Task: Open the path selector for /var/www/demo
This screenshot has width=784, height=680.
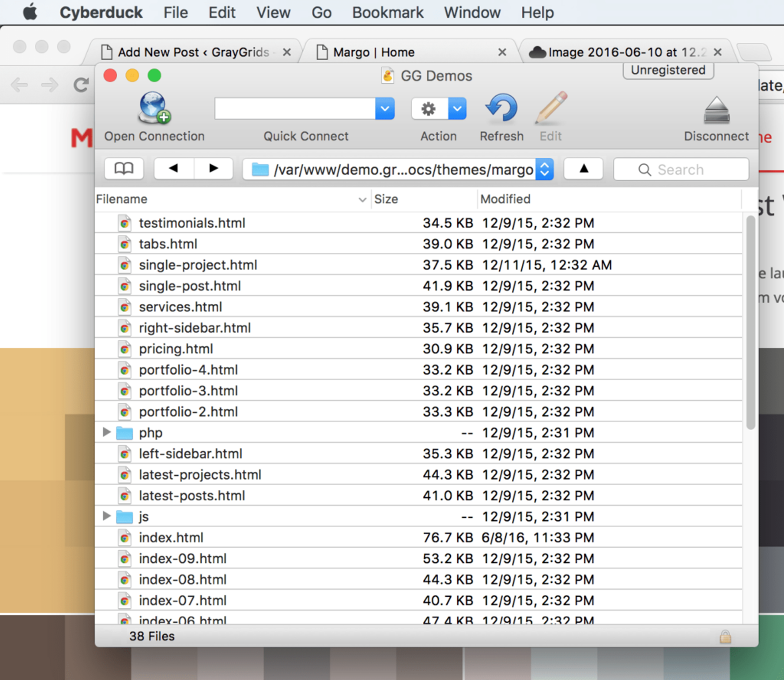Action: 398,170
